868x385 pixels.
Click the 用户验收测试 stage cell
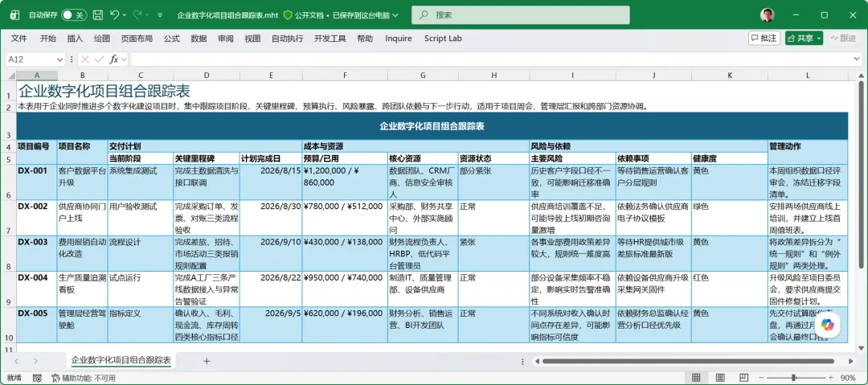tap(141, 218)
